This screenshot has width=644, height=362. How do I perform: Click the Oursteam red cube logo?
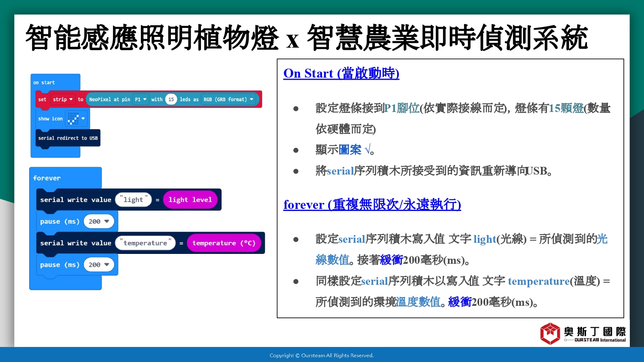point(550,334)
